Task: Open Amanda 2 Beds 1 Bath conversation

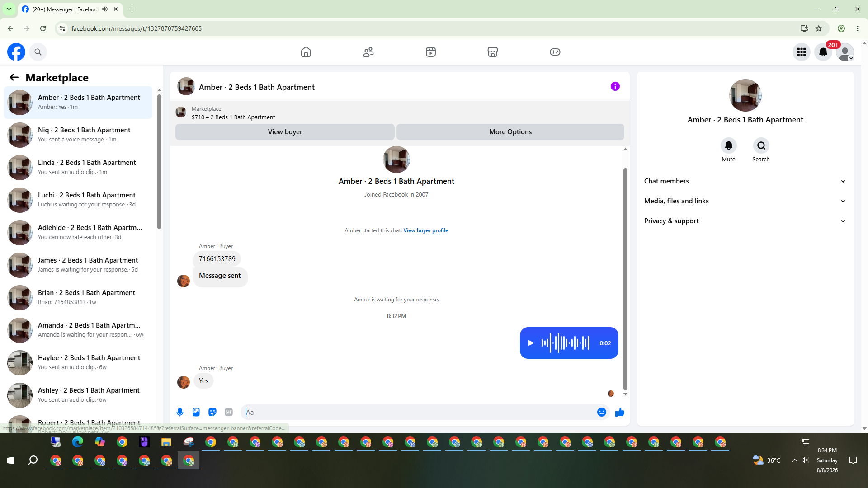Action: click(x=78, y=330)
